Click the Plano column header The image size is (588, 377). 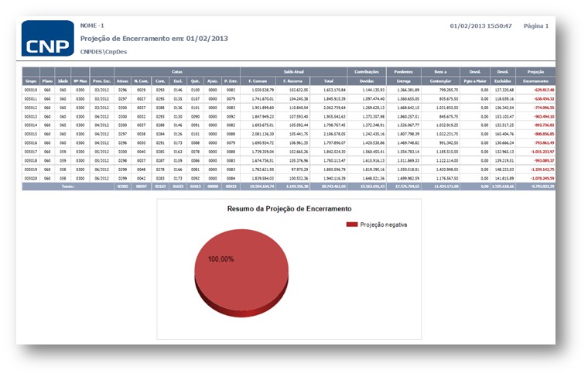[47, 81]
